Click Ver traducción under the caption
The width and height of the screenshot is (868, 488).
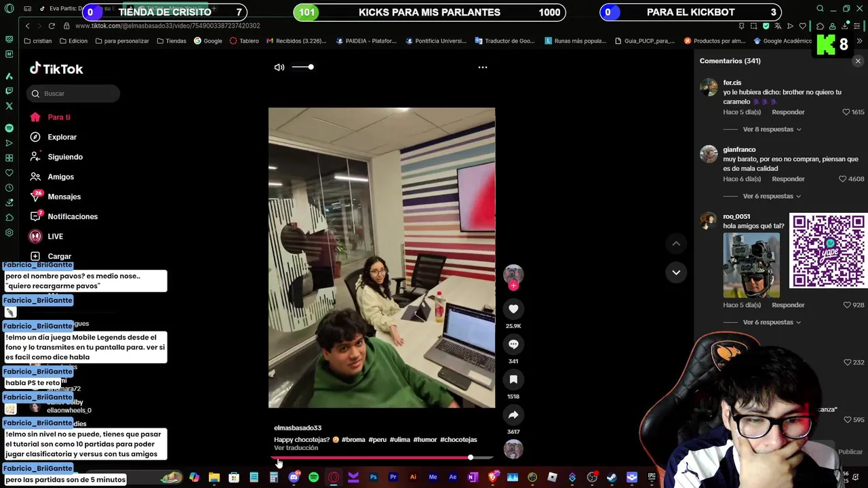(296, 448)
